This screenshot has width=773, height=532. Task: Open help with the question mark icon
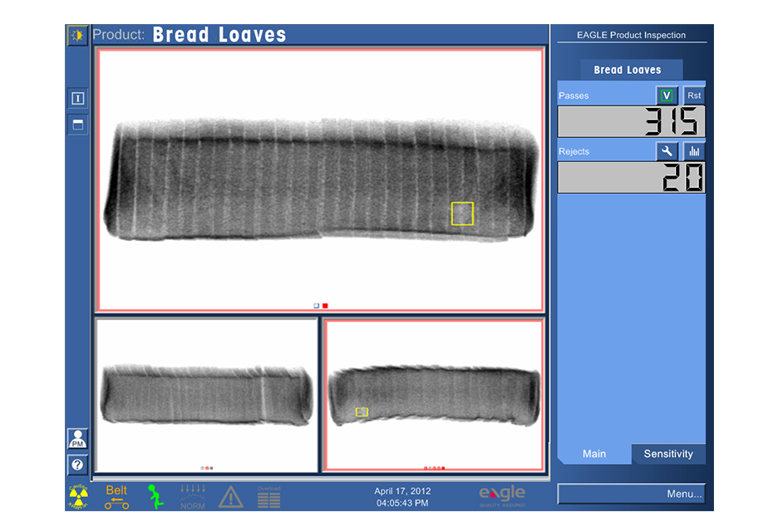[77, 465]
